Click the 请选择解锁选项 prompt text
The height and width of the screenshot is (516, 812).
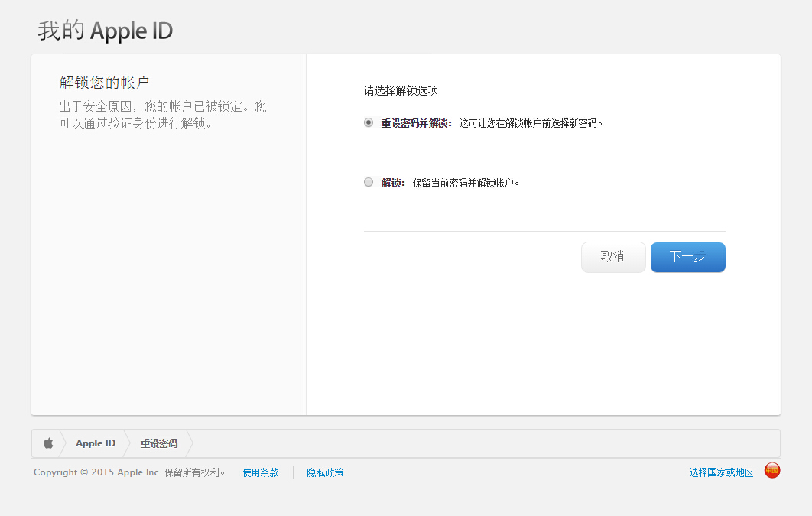coord(401,90)
